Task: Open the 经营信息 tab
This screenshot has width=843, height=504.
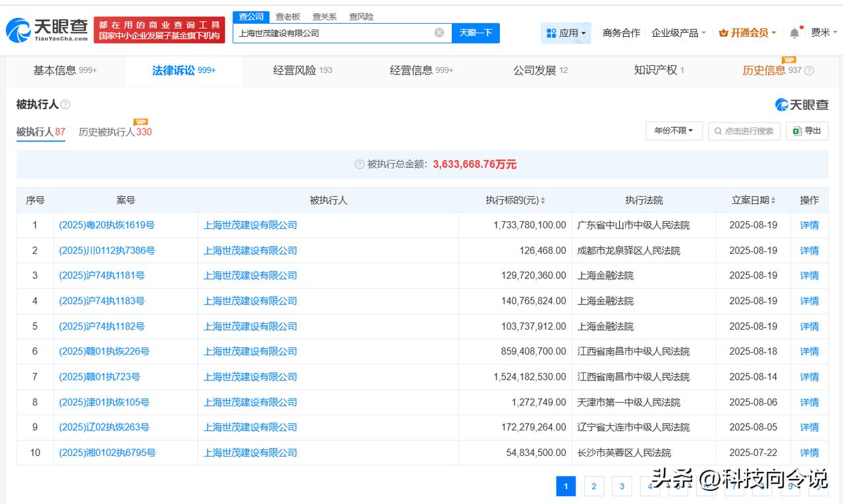Action: click(421, 70)
